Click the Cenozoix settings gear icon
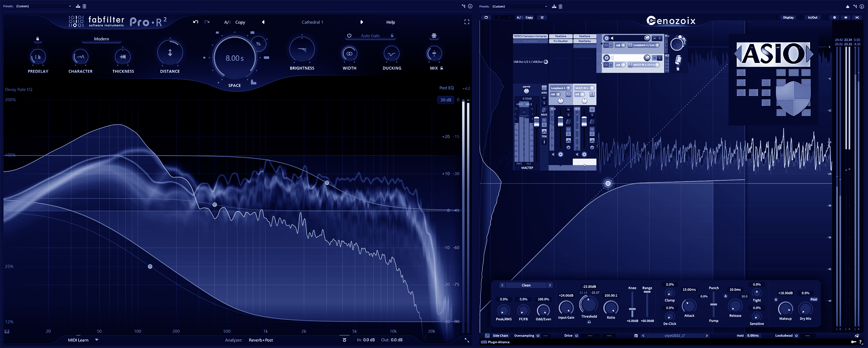 tap(835, 17)
